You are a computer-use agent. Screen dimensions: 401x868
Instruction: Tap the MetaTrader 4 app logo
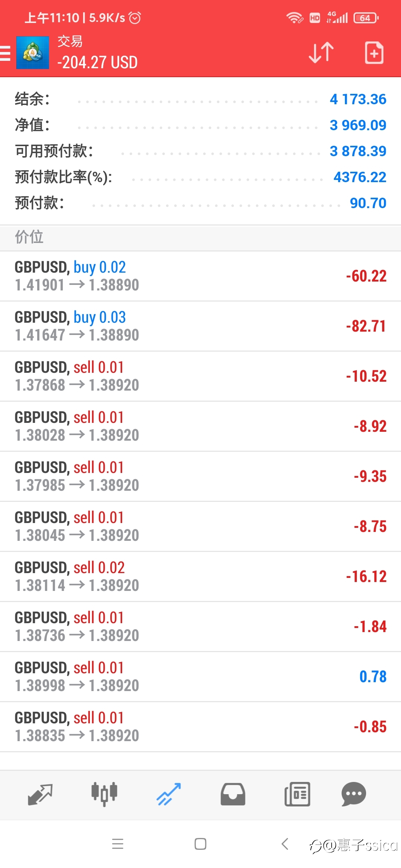pyautogui.click(x=33, y=53)
